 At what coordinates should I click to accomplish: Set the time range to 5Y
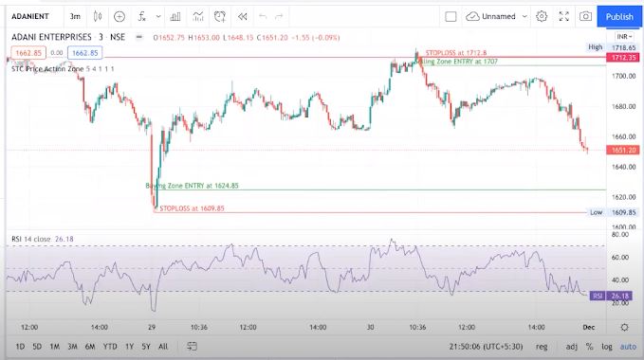tap(146, 347)
